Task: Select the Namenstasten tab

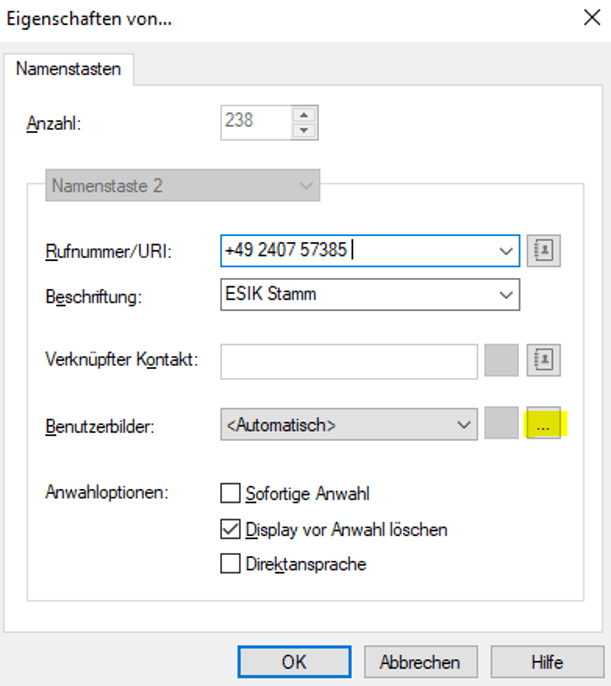Action: pos(71,69)
